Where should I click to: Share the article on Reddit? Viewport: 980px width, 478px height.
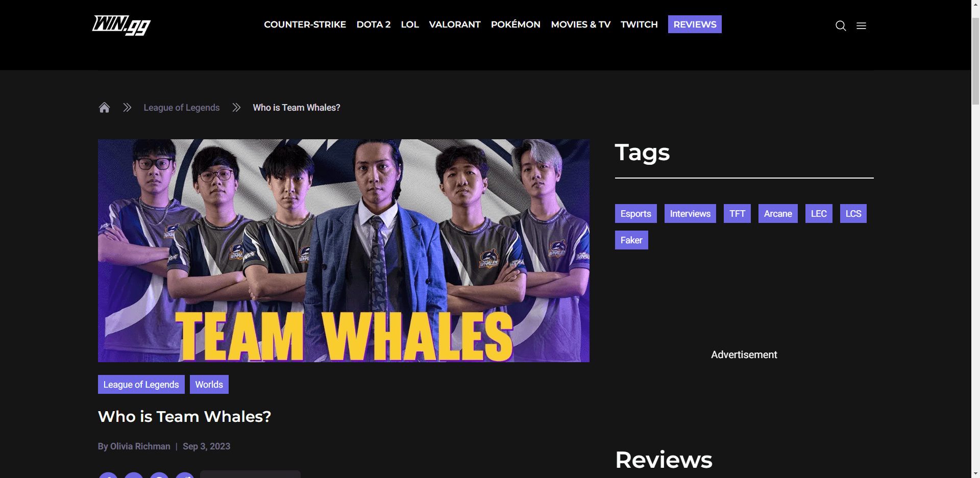click(159, 475)
